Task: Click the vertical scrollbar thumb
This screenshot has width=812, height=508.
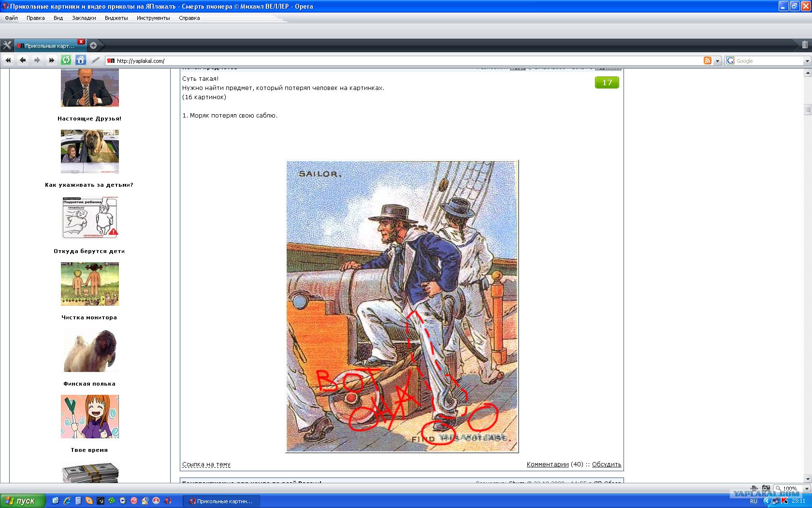Action: (808, 109)
